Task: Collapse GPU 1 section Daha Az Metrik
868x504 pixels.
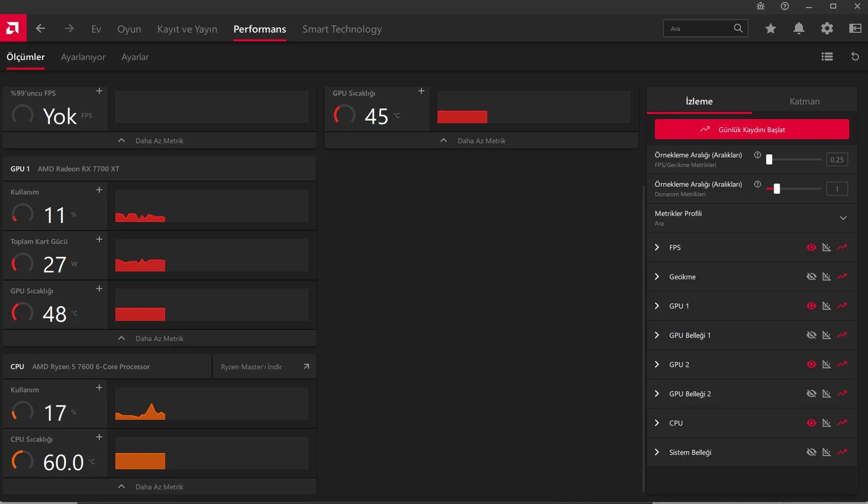Action: coord(159,339)
